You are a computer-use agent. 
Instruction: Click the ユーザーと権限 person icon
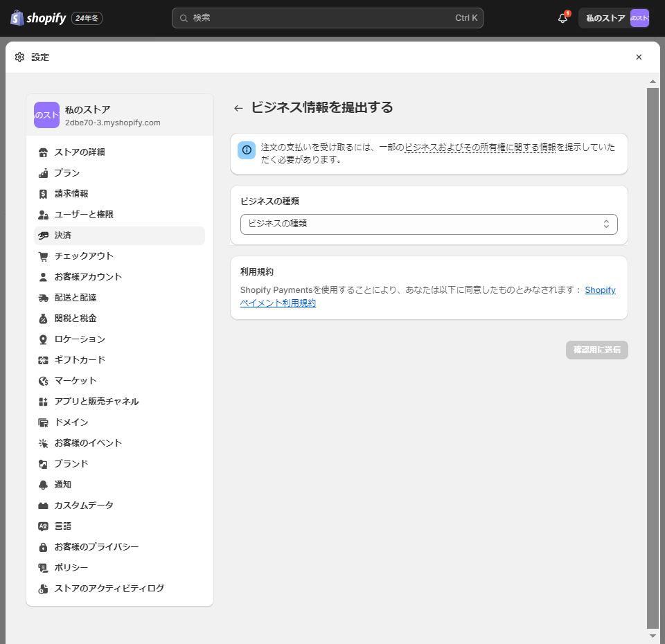point(43,215)
